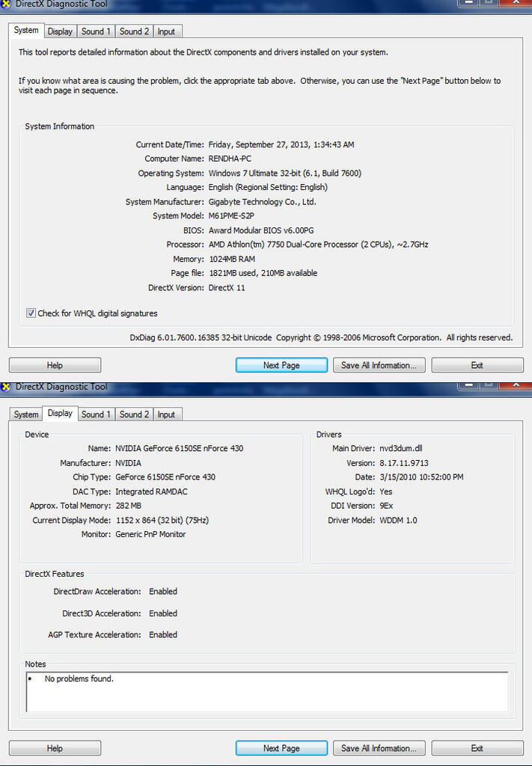This screenshot has height=766, width=532.
Task: Click WHQL Logo'd Yes value
Action: (x=386, y=492)
